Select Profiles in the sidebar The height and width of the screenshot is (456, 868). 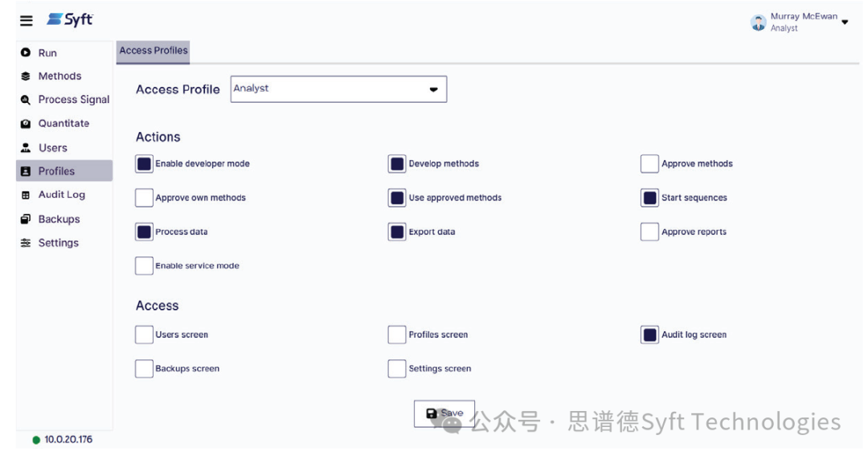64,171
